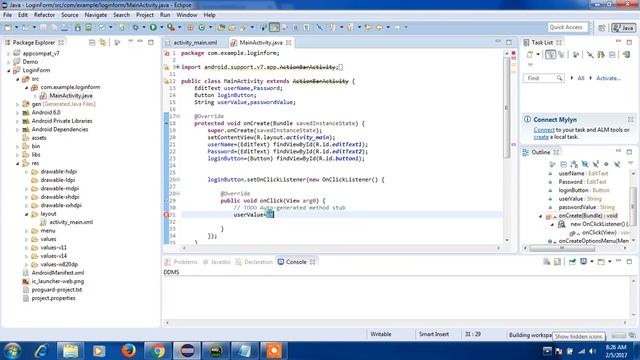The width and height of the screenshot is (640, 360).
Task: Click the editor vertical scrollbar
Action: (507, 108)
